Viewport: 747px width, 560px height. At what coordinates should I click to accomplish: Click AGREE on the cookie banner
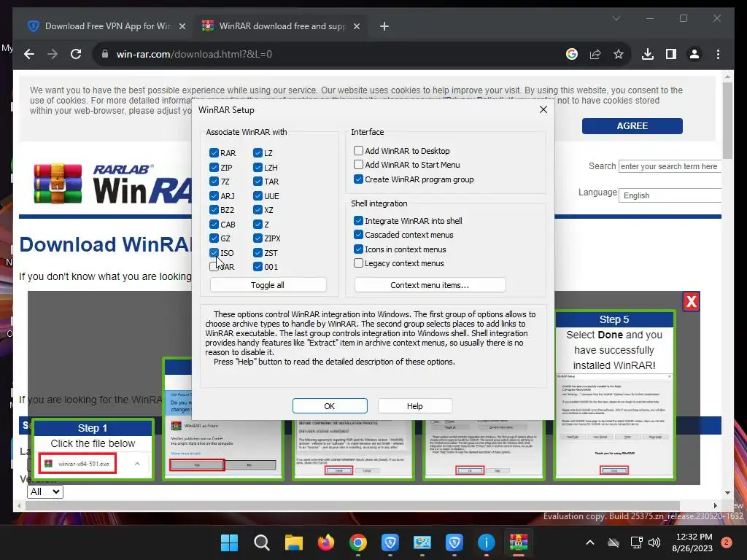(x=632, y=125)
